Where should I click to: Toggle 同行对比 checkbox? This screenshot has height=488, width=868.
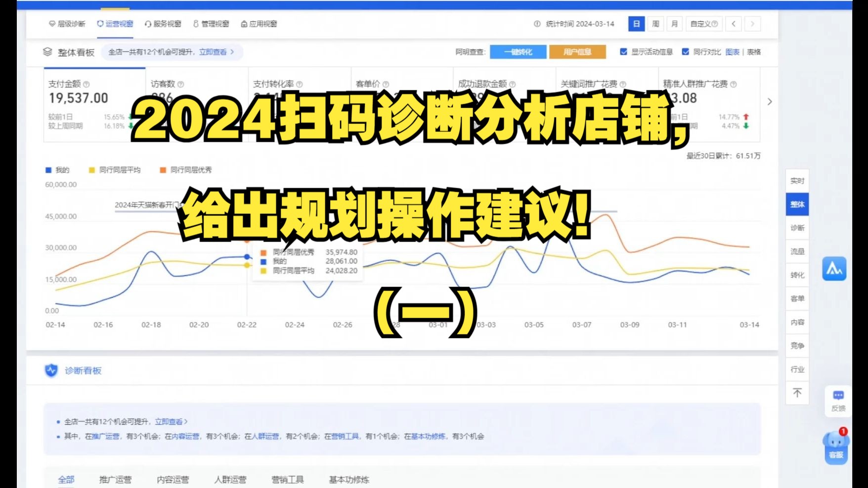[x=685, y=52]
